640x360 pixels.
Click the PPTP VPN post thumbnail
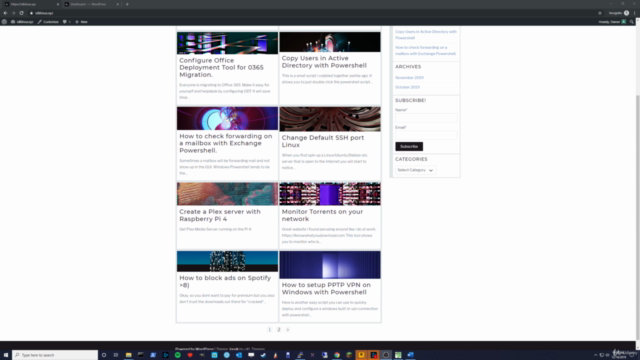(330, 265)
